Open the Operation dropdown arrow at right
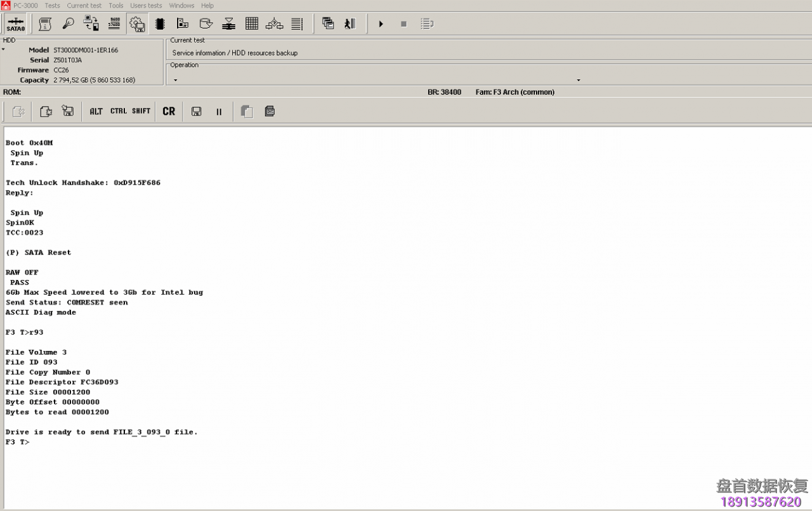Image resolution: width=812 pixels, height=511 pixels. (578, 80)
